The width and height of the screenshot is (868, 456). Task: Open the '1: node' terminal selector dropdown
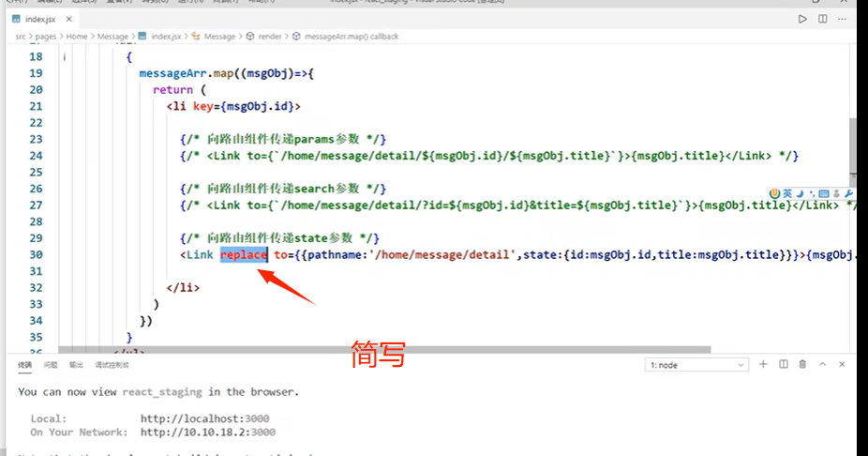pyautogui.click(x=696, y=365)
